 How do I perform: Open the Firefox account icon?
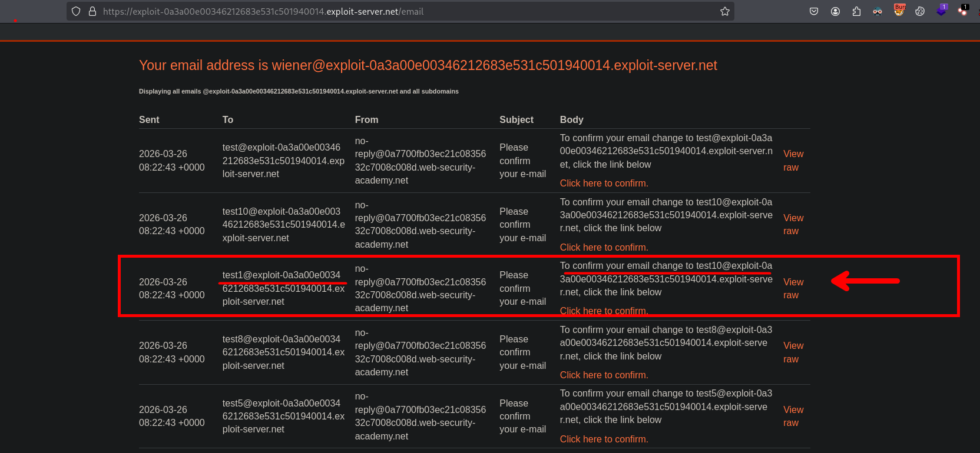coord(835,11)
